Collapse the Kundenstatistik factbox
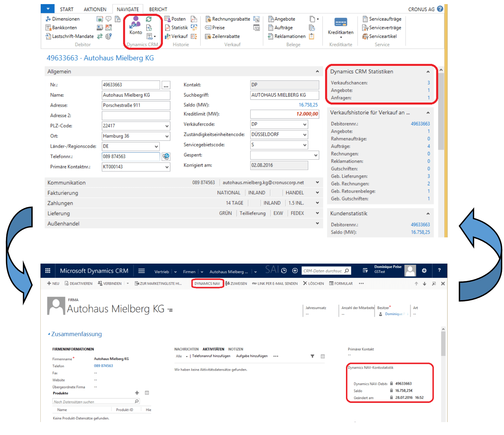 pyautogui.click(x=428, y=214)
